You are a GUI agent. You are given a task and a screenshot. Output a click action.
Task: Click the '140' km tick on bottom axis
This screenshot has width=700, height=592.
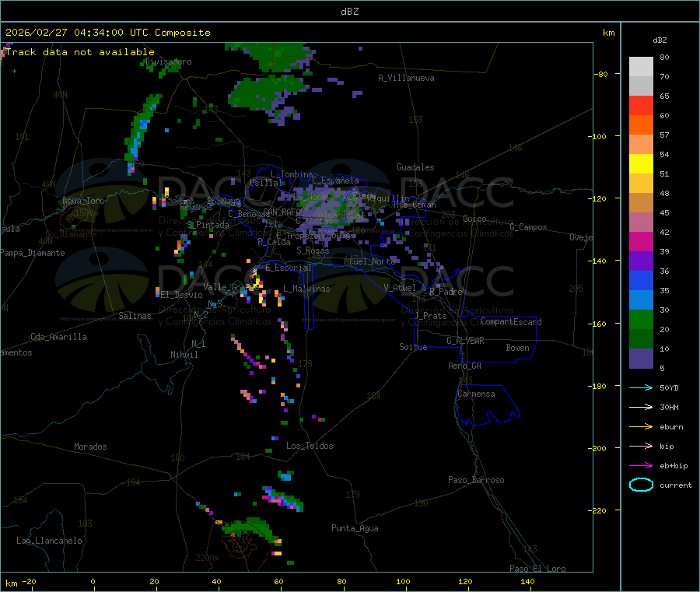click(x=527, y=581)
